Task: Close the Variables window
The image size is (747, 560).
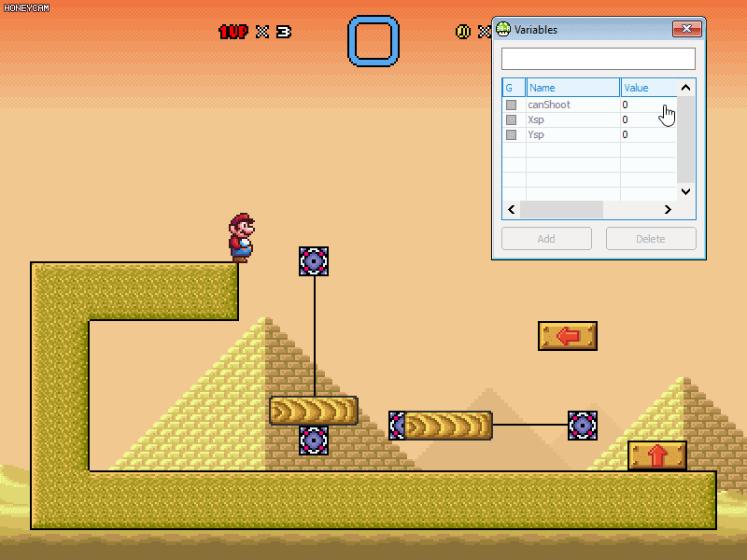Action: coord(686,29)
